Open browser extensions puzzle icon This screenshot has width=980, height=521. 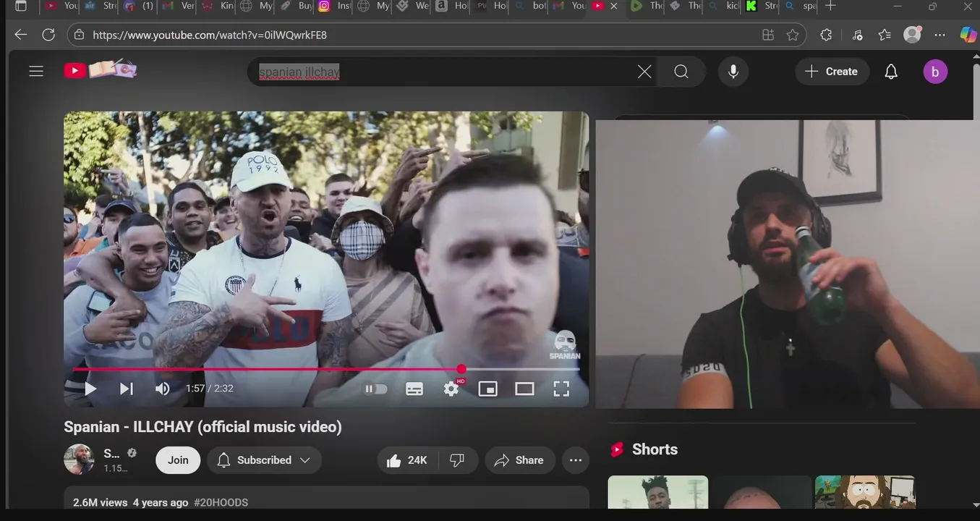(826, 35)
